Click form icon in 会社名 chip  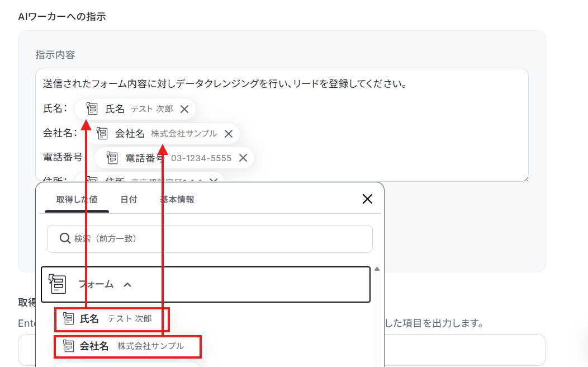click(x=102, y=133)
